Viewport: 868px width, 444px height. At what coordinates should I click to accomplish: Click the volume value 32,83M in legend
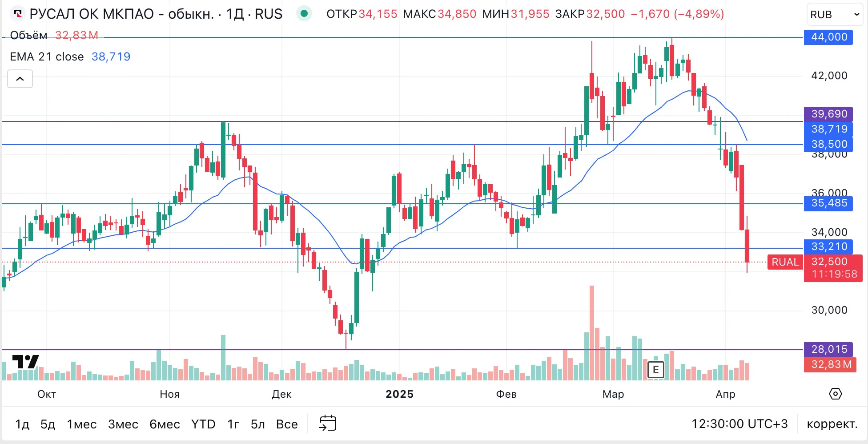tap(76, 35)
